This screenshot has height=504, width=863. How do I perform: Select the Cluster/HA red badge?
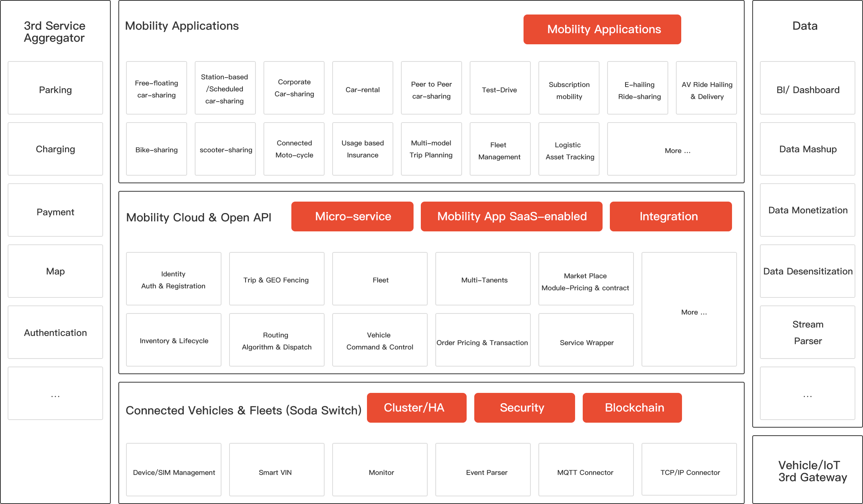click(417, 408)
